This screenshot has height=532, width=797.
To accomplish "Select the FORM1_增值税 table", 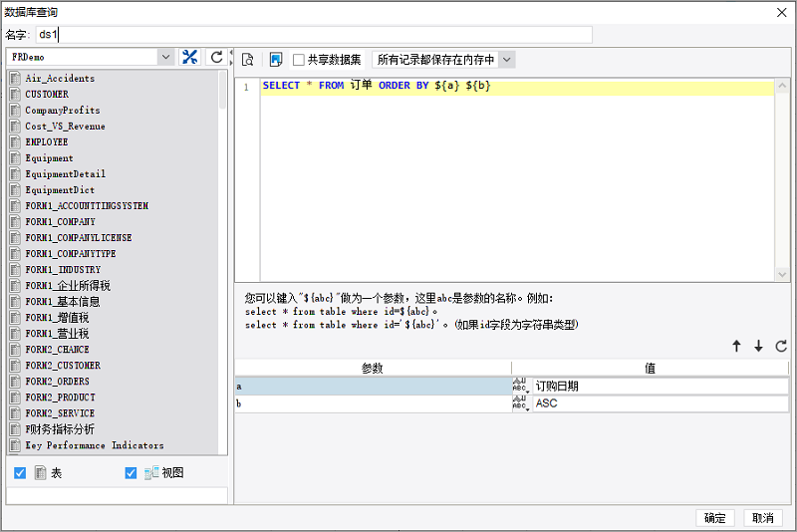I will click(x=57, y=318).
